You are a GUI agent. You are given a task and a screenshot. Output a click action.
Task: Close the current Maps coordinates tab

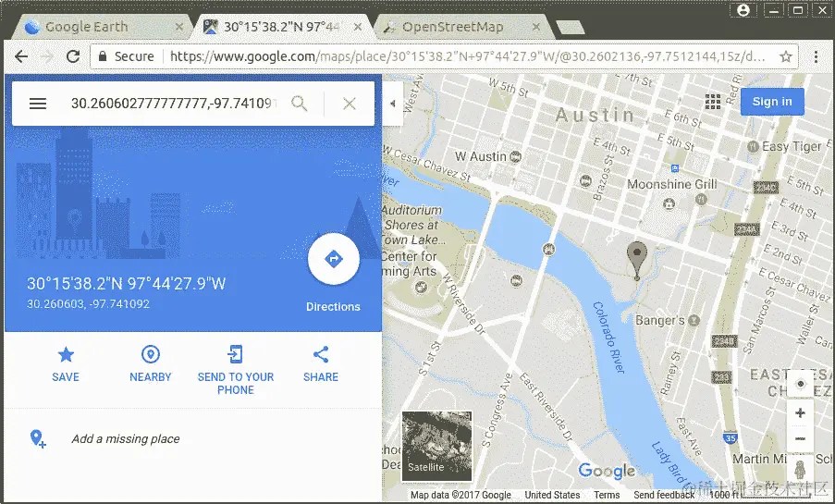358,27
